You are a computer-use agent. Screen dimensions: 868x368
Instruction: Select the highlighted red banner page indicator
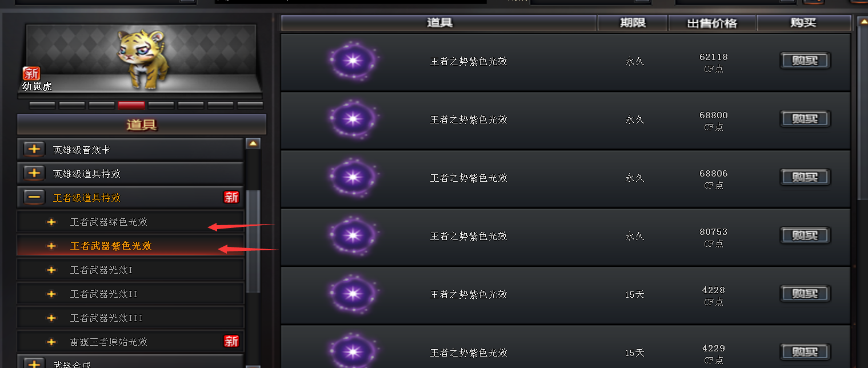coord(131,105)
